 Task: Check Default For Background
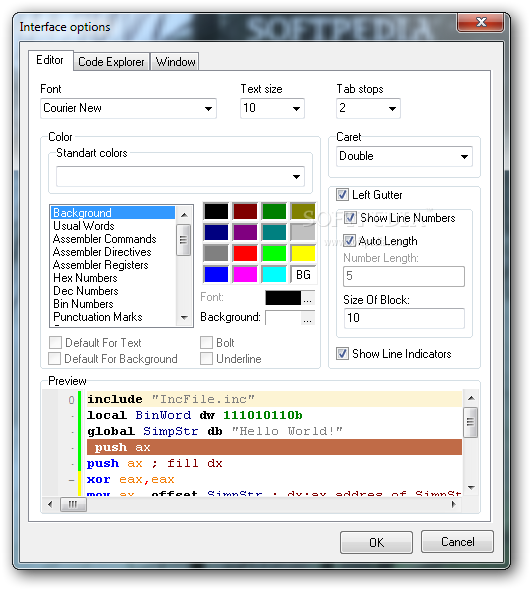coord(55,359)
